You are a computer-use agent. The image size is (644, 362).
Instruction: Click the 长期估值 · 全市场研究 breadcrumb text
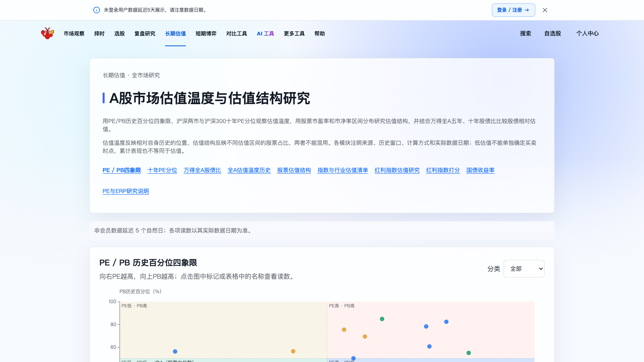pyautogui.click(x=131, y=75)
